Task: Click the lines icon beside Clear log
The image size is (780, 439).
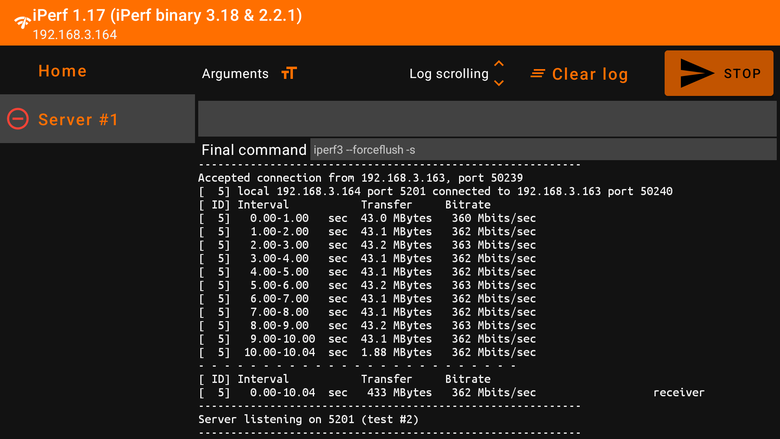Action: pos(537,74)
